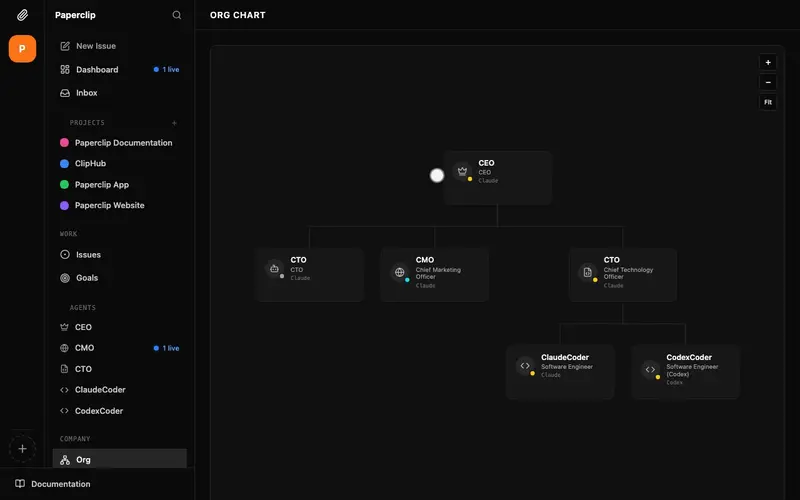Open the Documentation link at bottom

point(60,484)
